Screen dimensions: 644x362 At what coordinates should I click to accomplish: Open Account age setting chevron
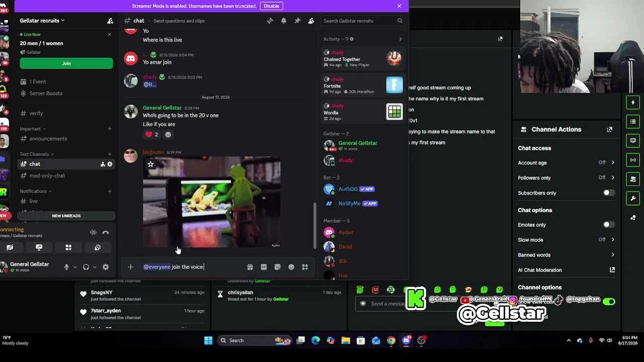click(613, 163)
